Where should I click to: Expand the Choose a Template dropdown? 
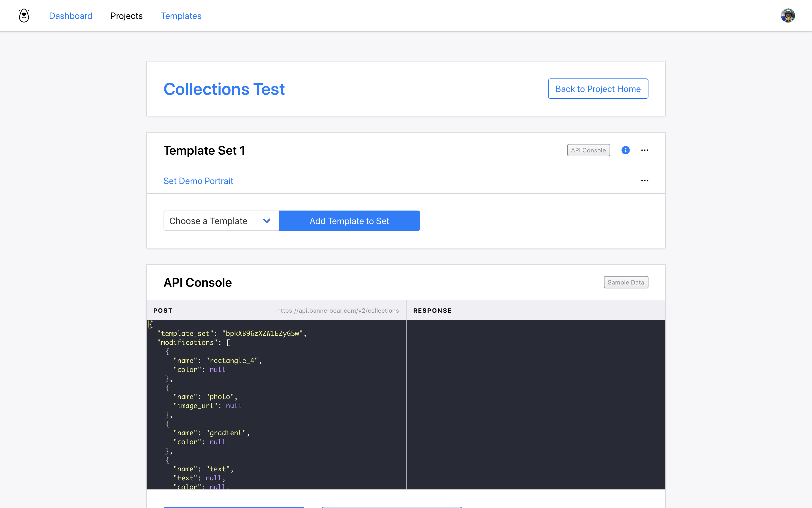coord(221,221)
